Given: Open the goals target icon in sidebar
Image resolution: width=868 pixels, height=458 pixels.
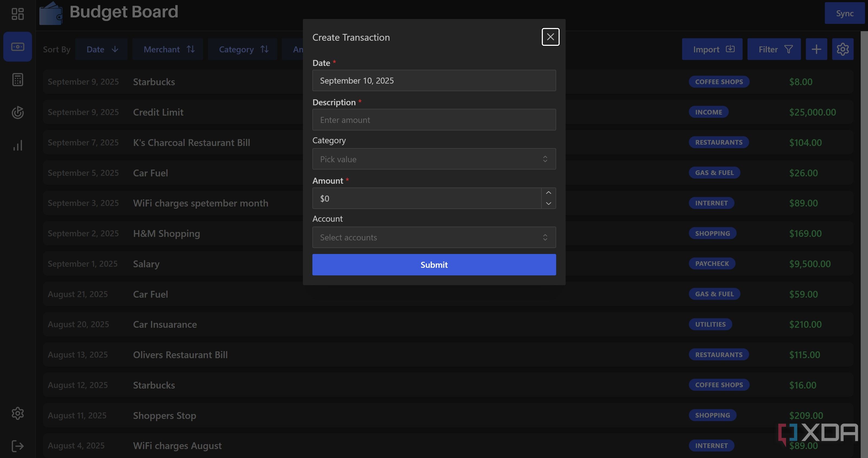Looking at the screenshot, I should tap(18, 113).
